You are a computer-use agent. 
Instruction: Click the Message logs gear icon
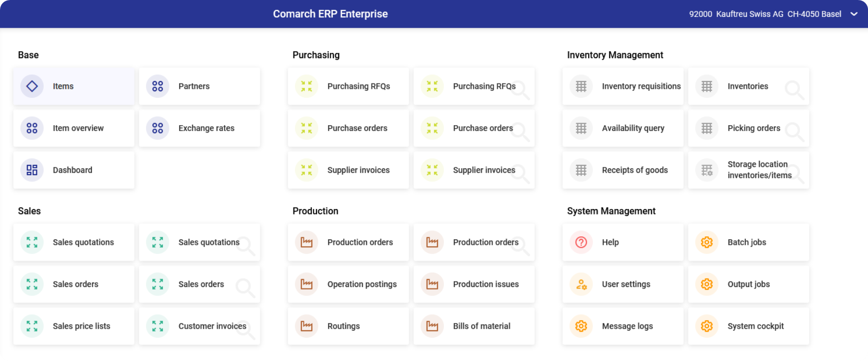(x=581, y=326)
